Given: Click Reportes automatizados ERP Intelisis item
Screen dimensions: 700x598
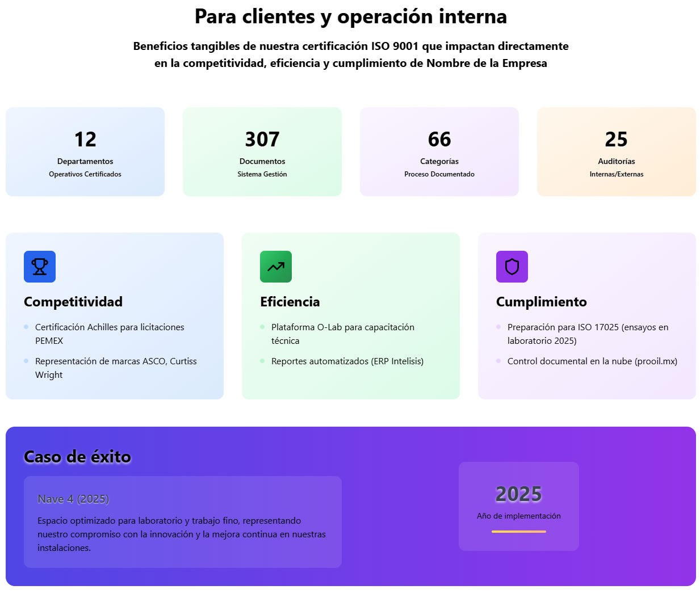Looking at the screenshot, I should [347, 361].
